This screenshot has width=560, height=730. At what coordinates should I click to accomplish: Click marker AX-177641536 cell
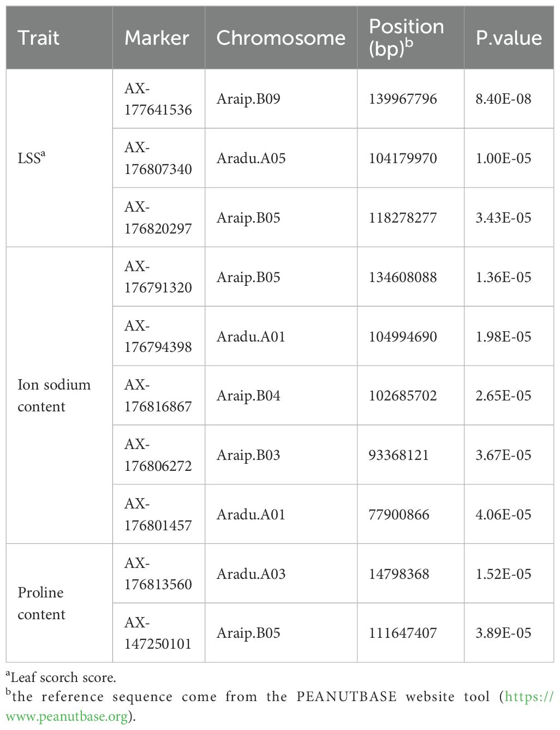point(158,99)
